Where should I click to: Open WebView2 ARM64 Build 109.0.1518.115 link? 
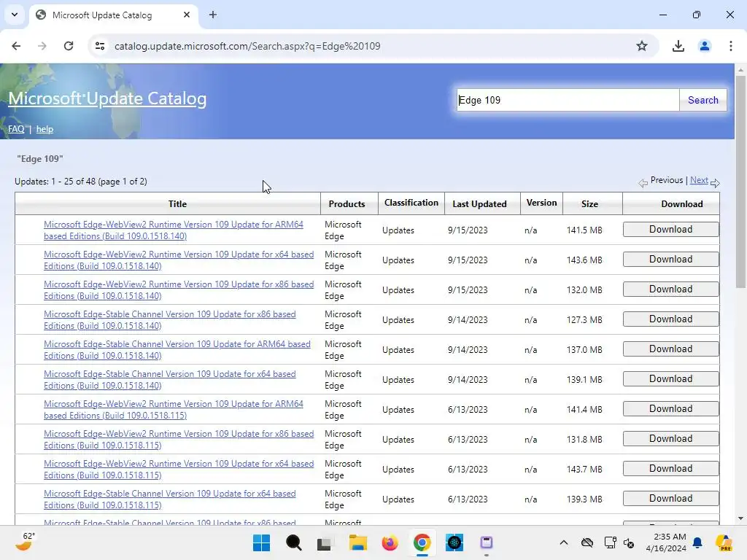pos(174,410)
